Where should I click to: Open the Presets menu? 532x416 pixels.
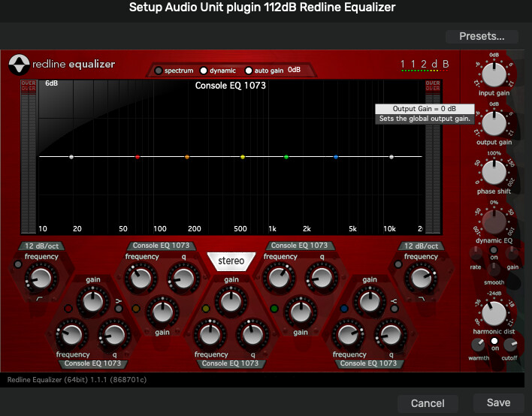pyautogui.click(x=482, y=36)
